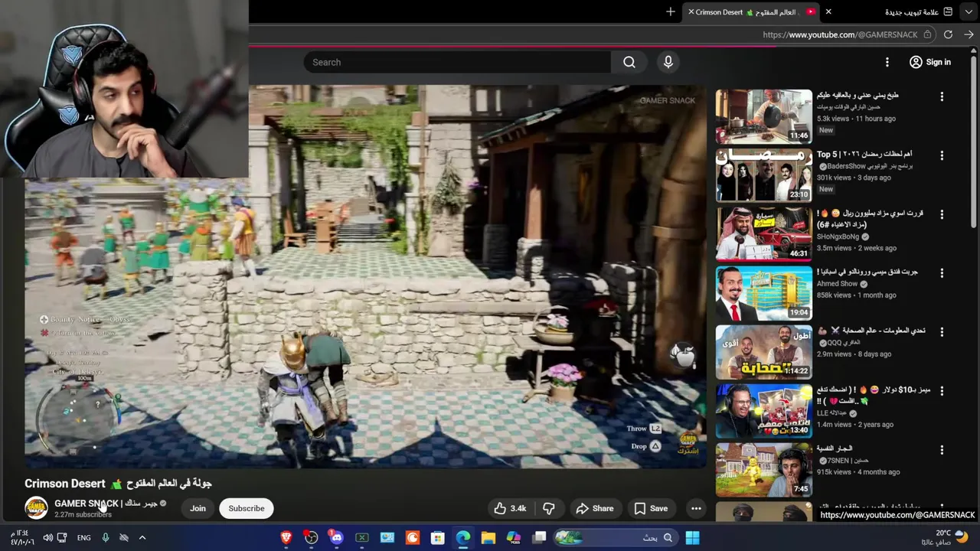Open Microsoft Edge from the taskbar
Image resolution: width=980 pixels, height=551 pixels.
click(x=463, y=538)
